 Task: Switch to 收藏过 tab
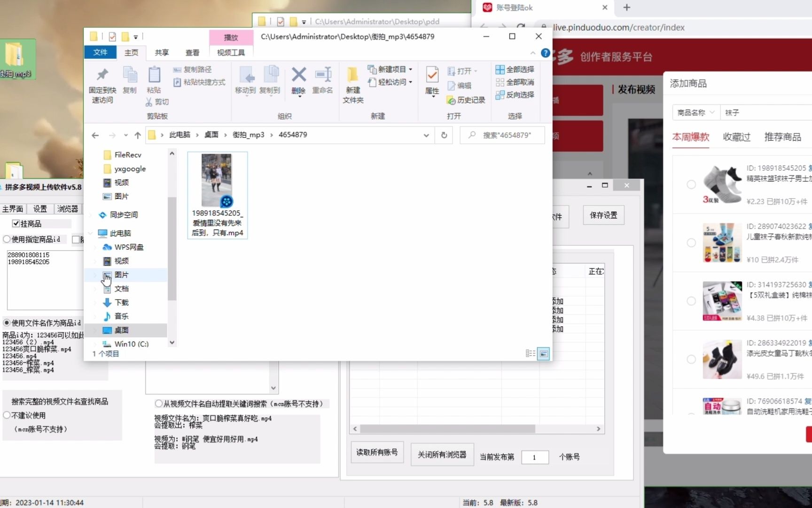coord(736,137)
